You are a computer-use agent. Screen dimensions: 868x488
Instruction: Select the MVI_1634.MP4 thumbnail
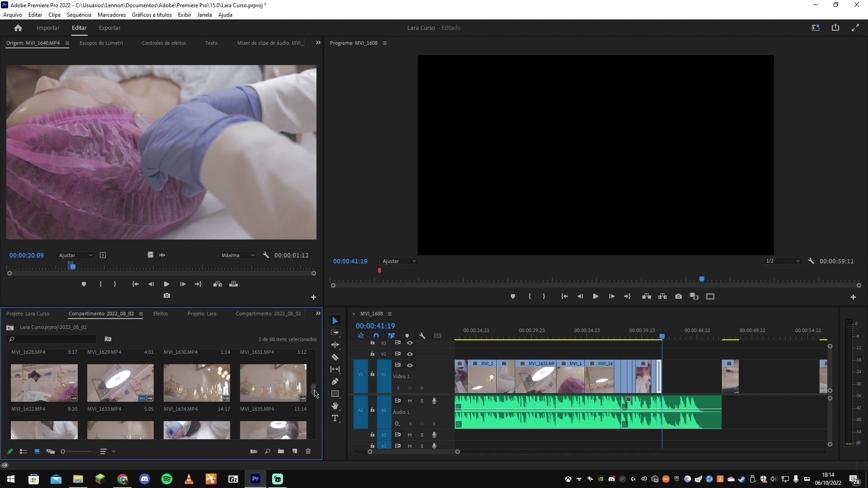pos(197,383)
